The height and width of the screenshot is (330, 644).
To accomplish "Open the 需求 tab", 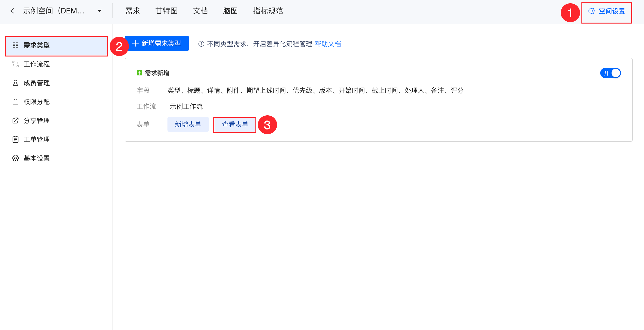I will tap(132, 11).
